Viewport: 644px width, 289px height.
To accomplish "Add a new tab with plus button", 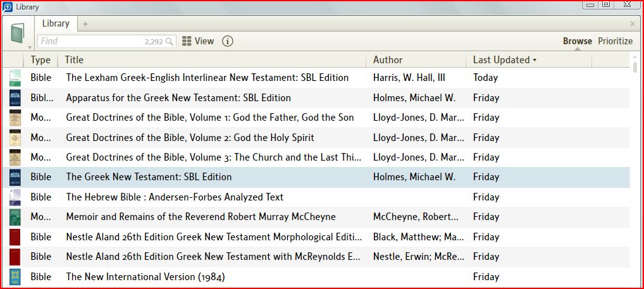I will (x=85, y=24).
